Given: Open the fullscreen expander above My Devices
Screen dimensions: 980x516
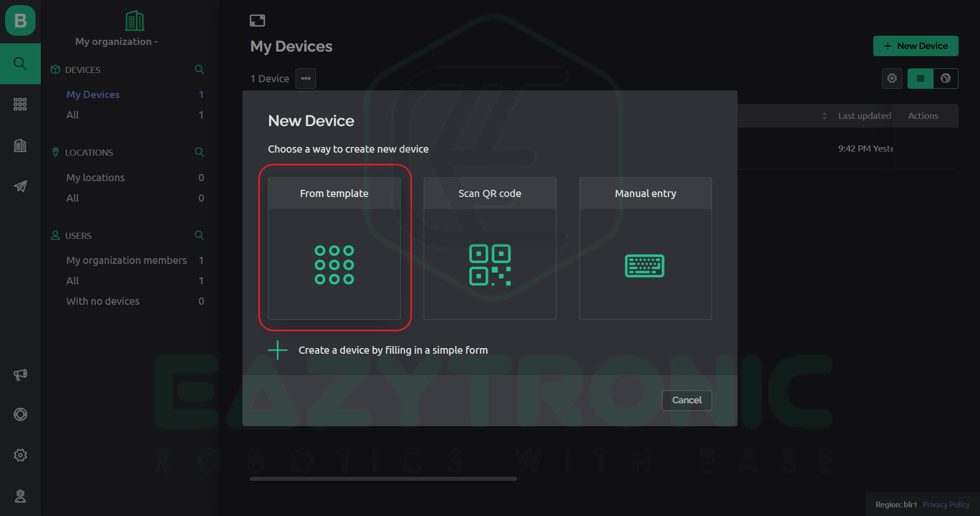Looking at the screenshot, I should (258, 20).
